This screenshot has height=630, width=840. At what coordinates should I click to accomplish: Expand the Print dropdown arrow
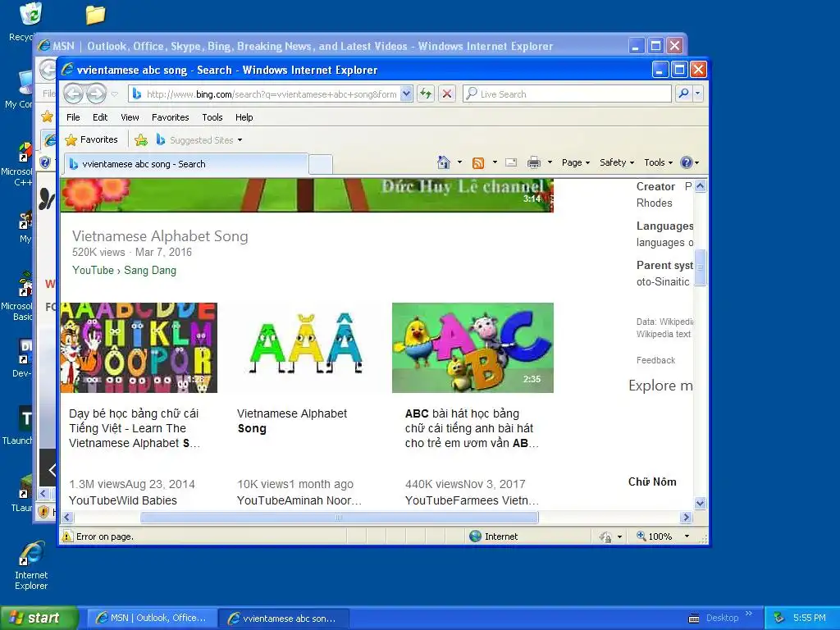tap(550, 162)
